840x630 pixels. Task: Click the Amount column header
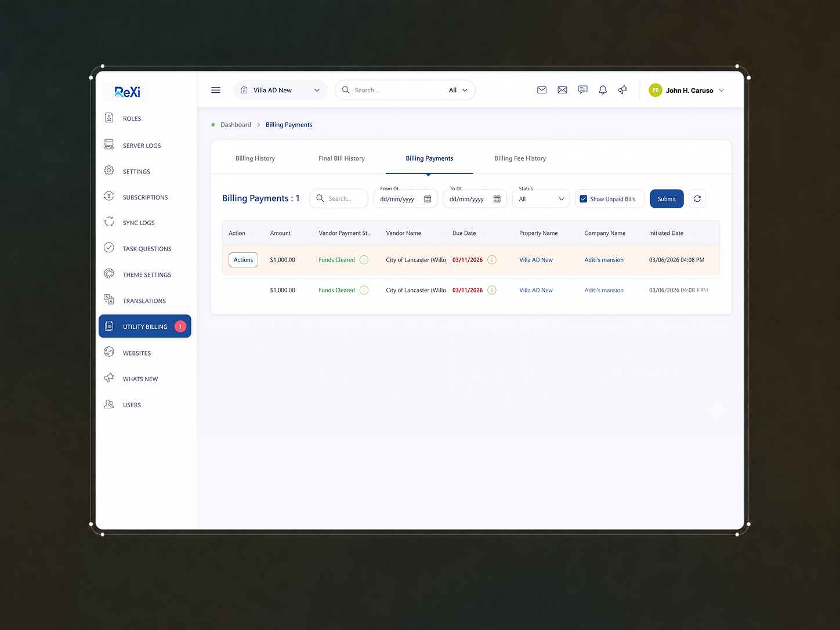280,233
